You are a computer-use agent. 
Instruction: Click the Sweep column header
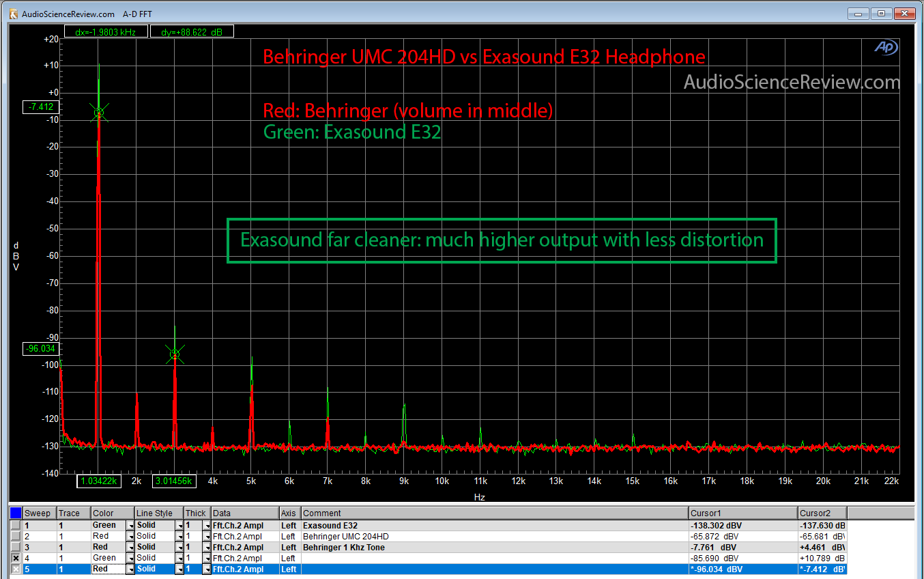(x=39, y=513)
